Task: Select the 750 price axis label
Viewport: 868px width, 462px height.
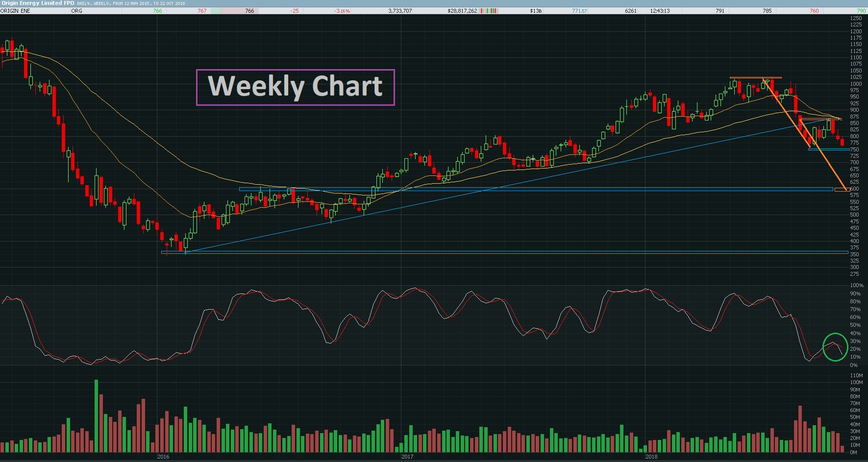Action: click(855, 149)
